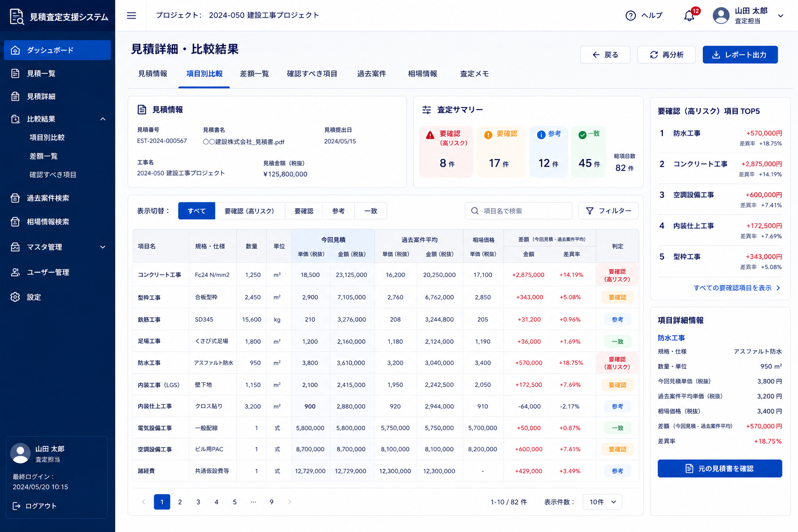The height and width of the screenshot is (532, 798).
Task: Select the 参考 display filter segment
Action: pyautogui.click(x=339, y=211)
